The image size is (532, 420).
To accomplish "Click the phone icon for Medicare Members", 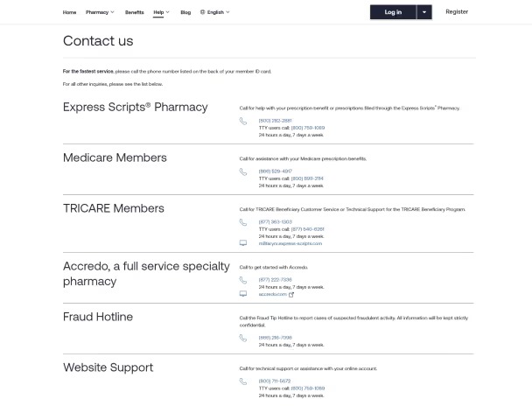I will pyautogui.click(x=243, y=172).
